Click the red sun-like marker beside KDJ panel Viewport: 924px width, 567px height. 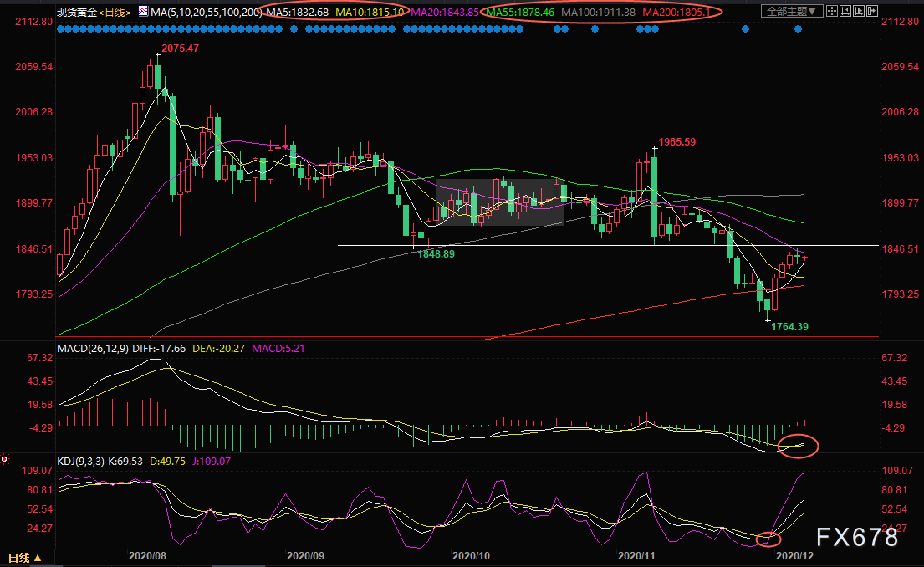[5, 459]
